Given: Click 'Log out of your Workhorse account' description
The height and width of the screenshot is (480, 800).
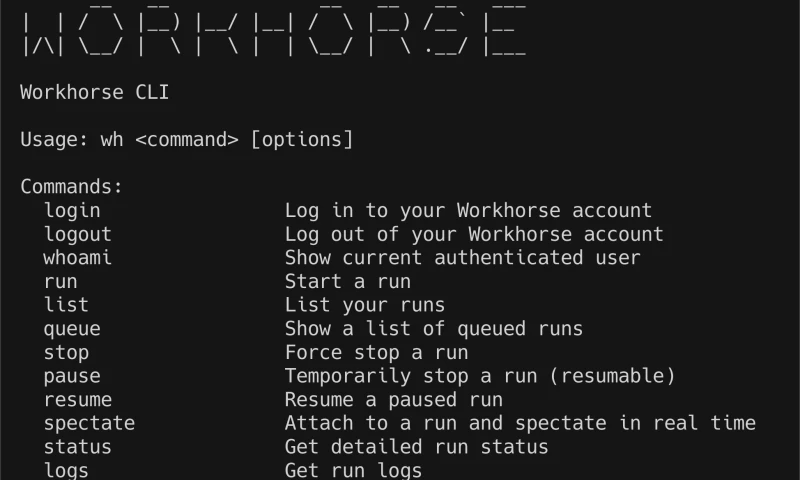Looking at the screenshot, I should [x=473, y=234].
